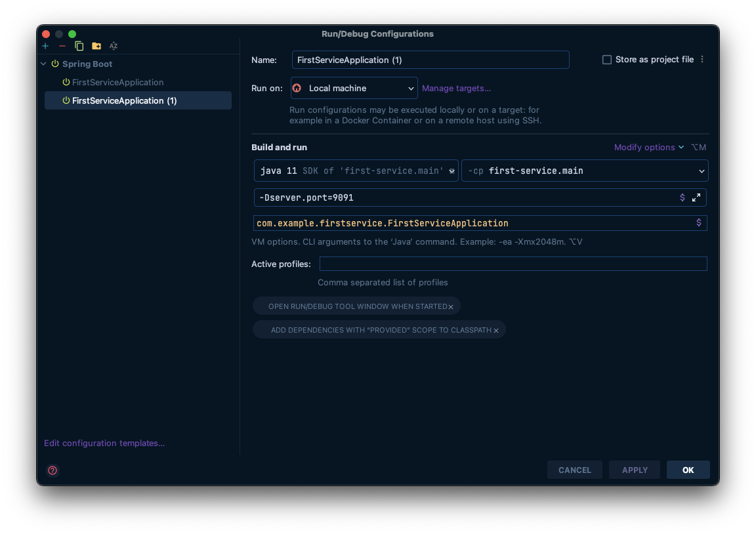Sort configurations alphabetically
This screenshot has width=756, height=534.
coord(113,46)
